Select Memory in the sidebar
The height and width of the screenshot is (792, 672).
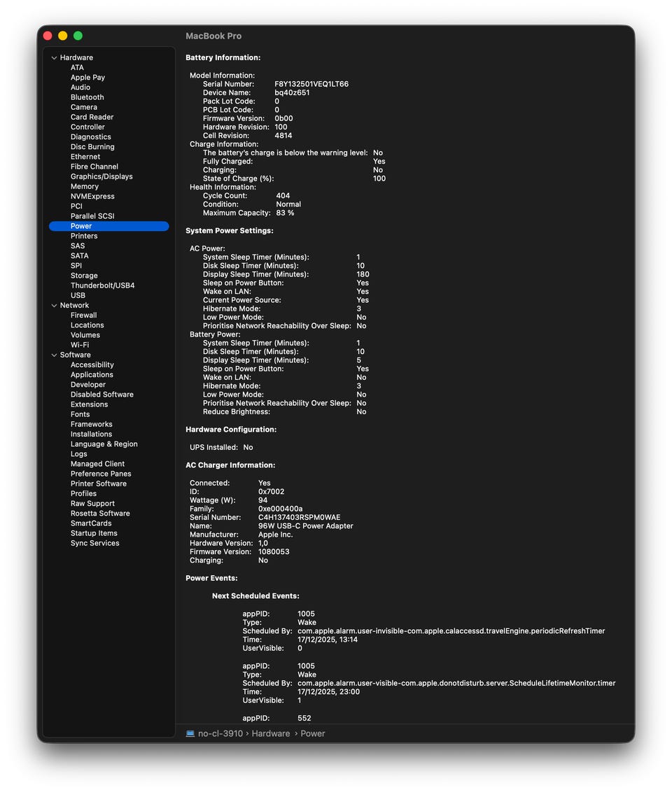click(x=85, y=186)
